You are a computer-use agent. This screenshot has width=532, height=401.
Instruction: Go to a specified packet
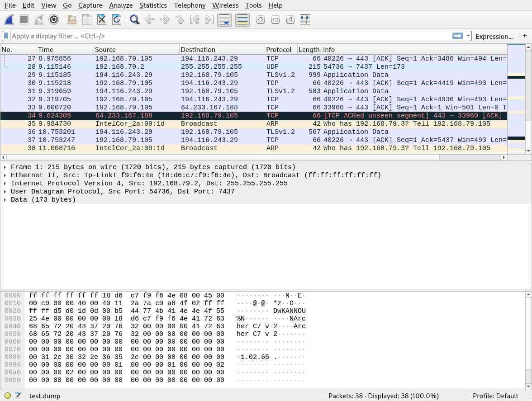pyautogui.click(x=180, y=19)
